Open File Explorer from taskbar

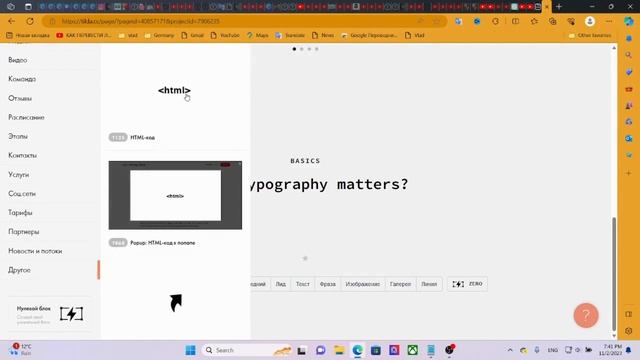pos(339,350)
